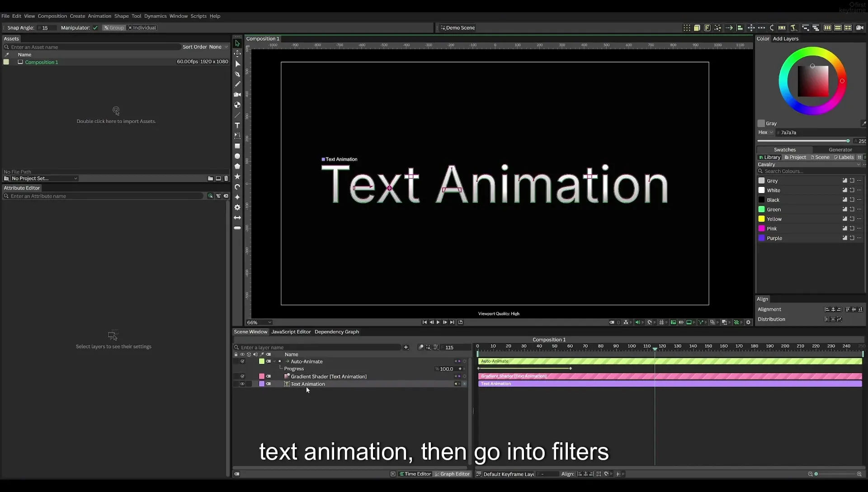Screen dimensions: 868x492
Task: Choose the Rectangle shape tool
Action: pos(237,146)
